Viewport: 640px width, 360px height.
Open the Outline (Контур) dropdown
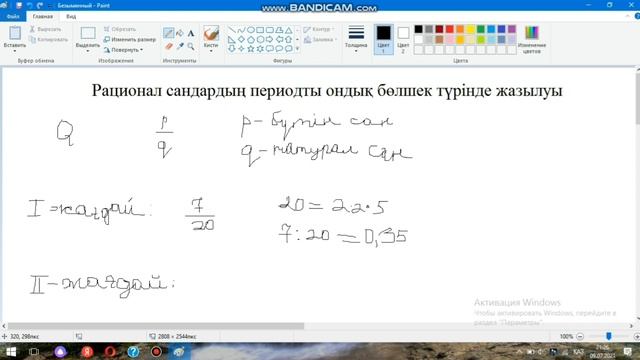point(319,29)
